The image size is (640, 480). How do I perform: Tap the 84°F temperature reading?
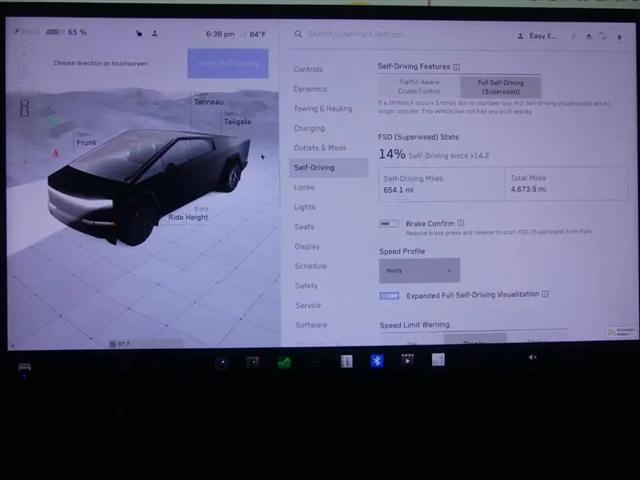pos(258,34)
